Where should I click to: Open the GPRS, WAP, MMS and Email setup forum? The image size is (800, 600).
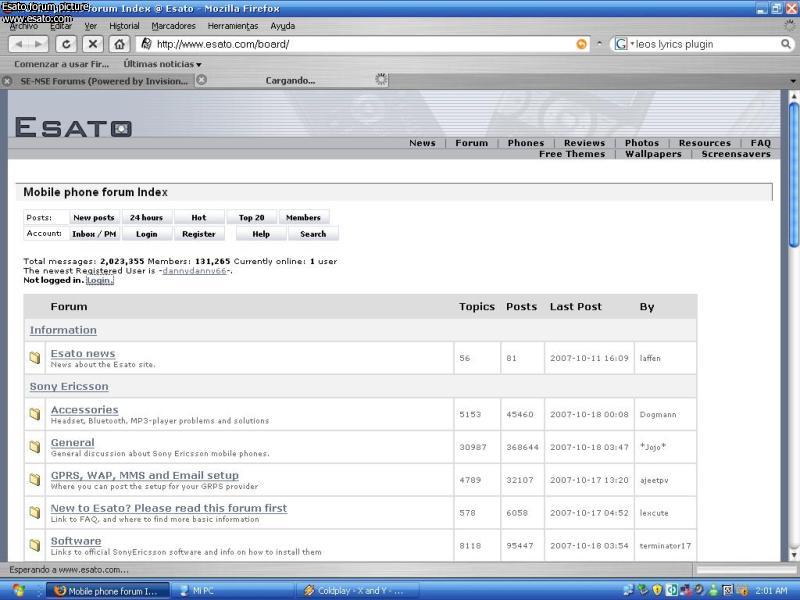(144, 475)
